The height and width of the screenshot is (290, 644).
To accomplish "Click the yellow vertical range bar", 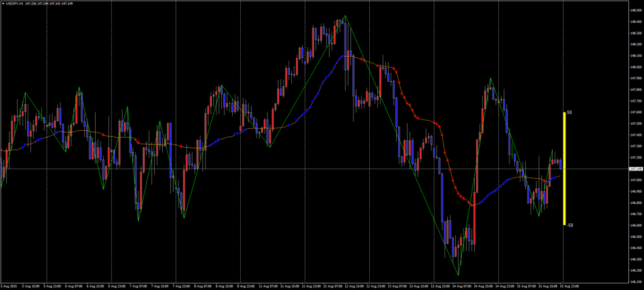I will tap(564, 169).
